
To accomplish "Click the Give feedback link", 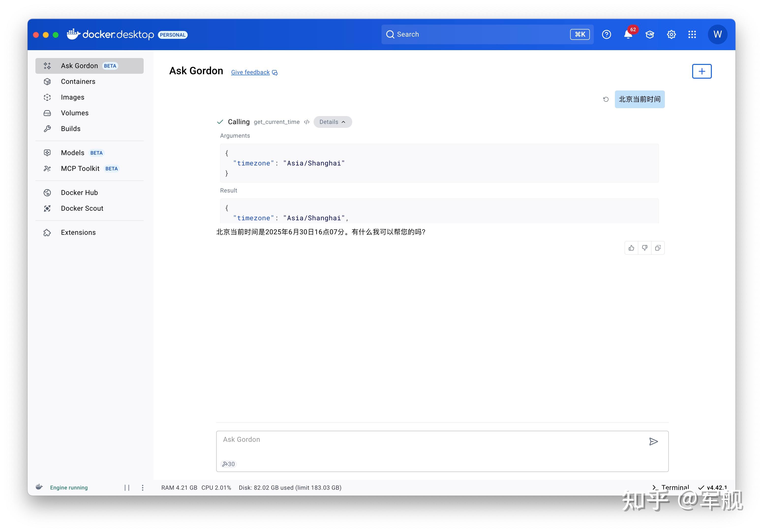I will [250, 72].
